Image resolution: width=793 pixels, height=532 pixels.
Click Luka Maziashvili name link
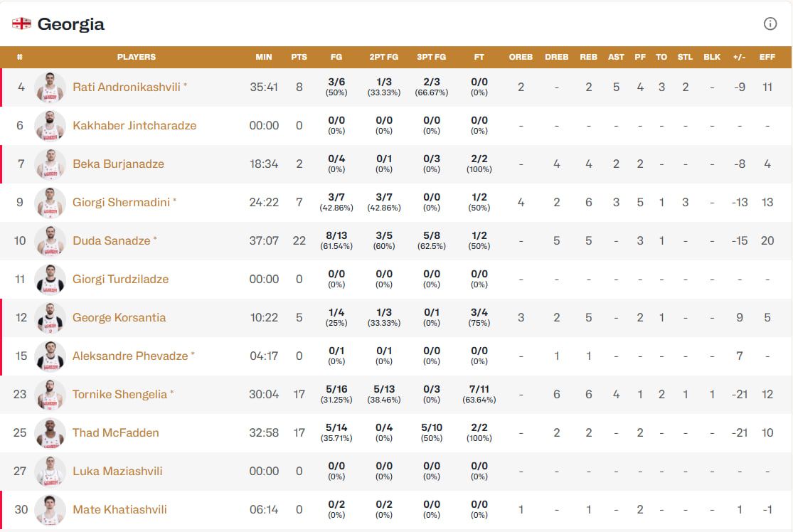point(117,471)
